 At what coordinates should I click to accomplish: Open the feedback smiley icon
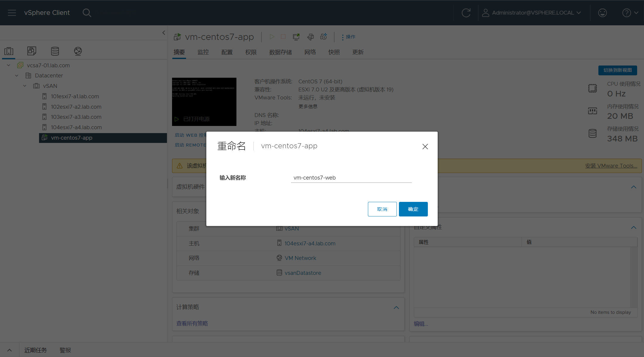click(x=602, y=13)
